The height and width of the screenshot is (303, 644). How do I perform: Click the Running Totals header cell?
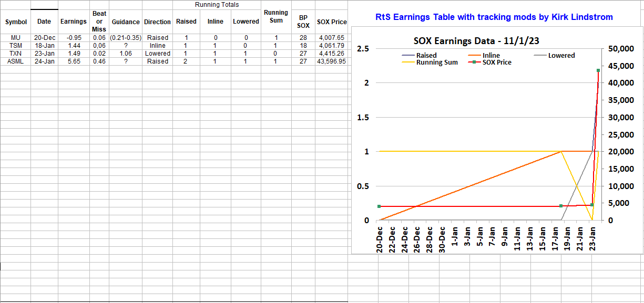pyautogui.click(x=217, y=5)
